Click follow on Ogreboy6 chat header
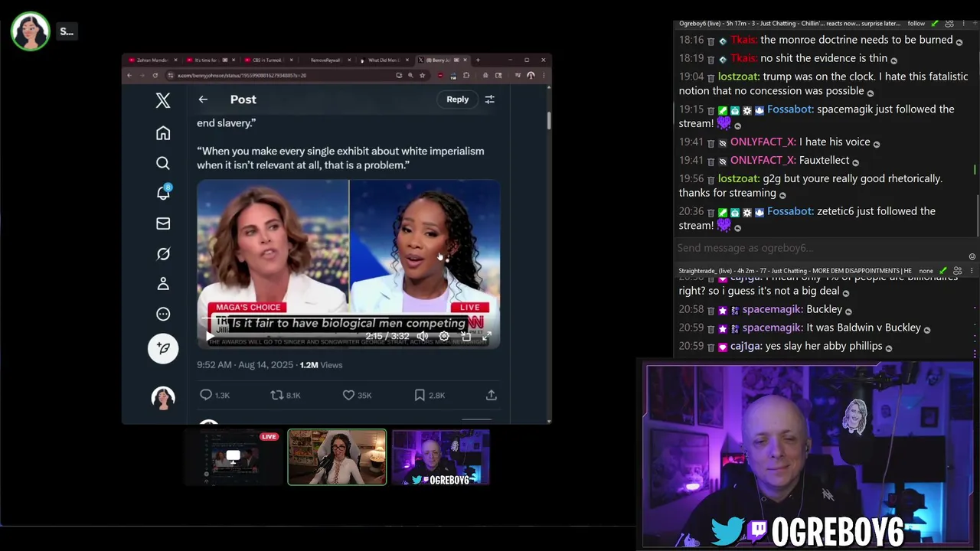Screen dimensions: 980x551 916,24
